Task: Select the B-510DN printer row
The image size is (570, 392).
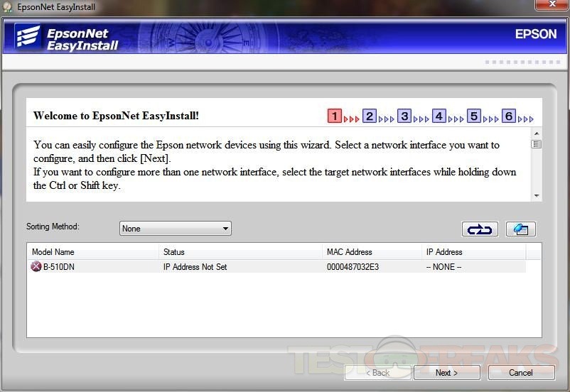Action: [x=213, y=267]
